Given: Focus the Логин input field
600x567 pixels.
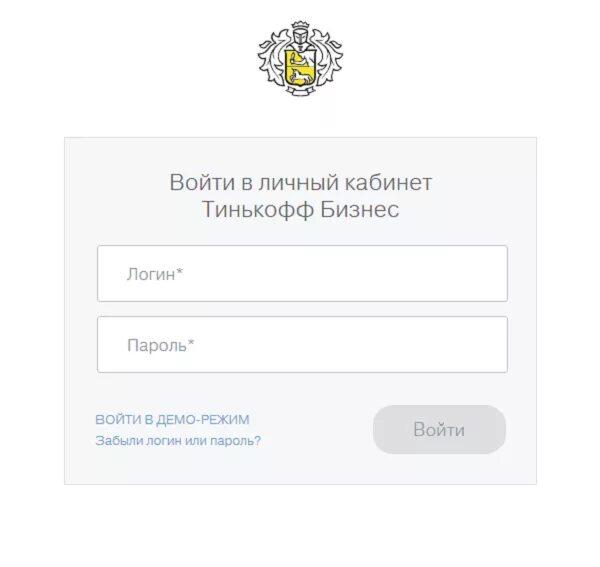Looking at the screenshot, I should [302, 274].
